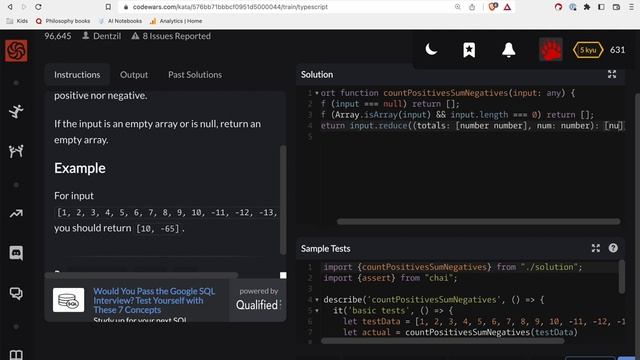This screenshot has width=640, height=360.
Task: Open the Practice kata sidebar icon
Action: tap(16, 111)
